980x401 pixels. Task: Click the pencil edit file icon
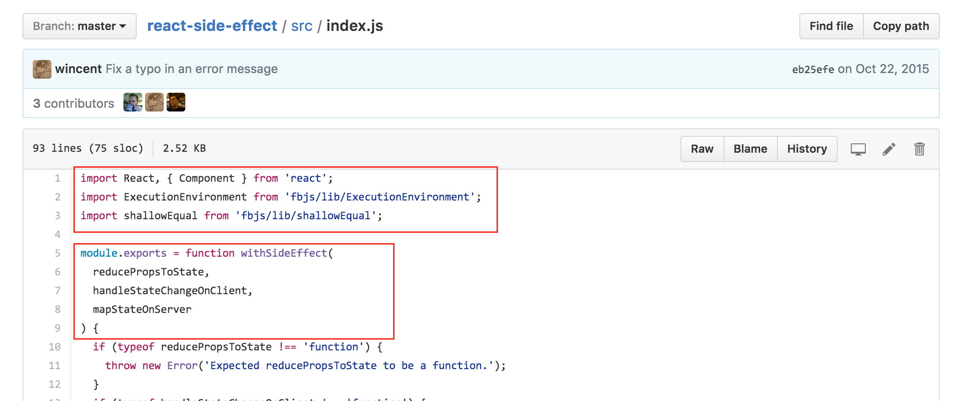[x=889, y=149]
